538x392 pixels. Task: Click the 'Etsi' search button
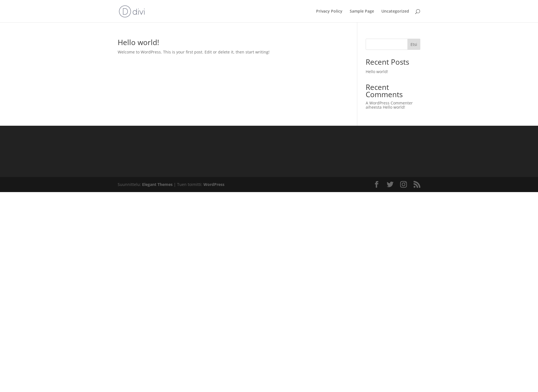414,44
